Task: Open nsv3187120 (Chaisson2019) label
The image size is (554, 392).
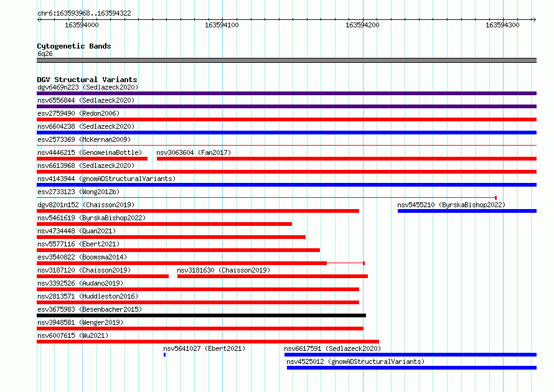Action: click(x=84, y=270)
